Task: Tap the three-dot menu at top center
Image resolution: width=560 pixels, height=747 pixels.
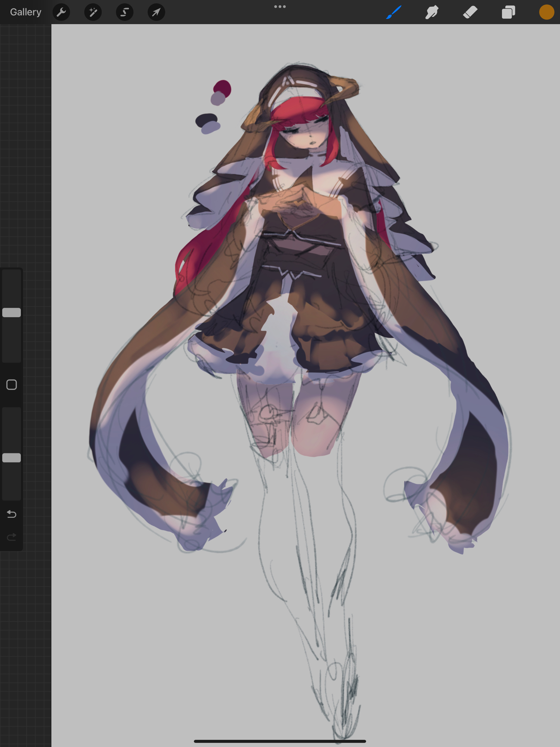Action: coord(280,7)
